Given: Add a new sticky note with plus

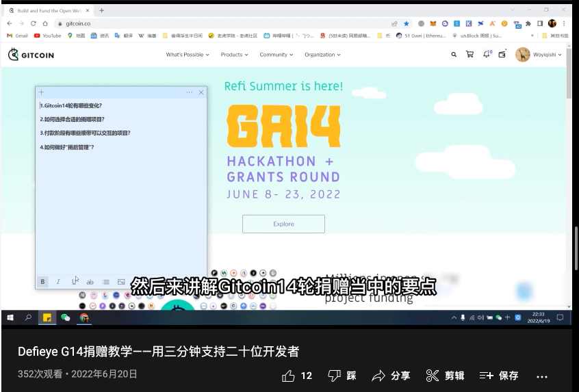Looking at the screenshot, I should 41,92.
